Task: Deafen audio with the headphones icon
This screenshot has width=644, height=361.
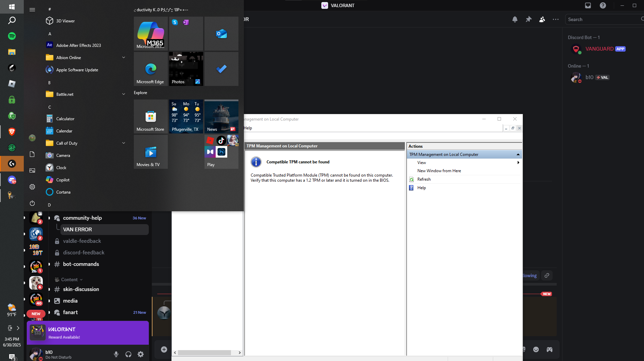Action: point(128,354)
